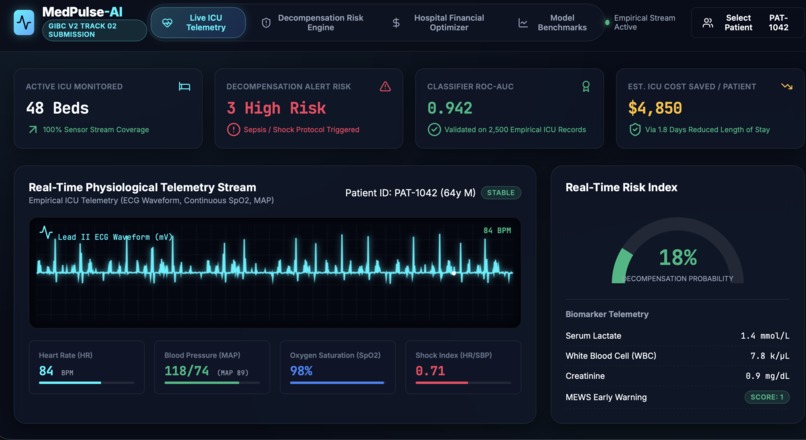
Task: Click the Oxygen Saturation SpO2 progress bar
Action: [337, 383]
